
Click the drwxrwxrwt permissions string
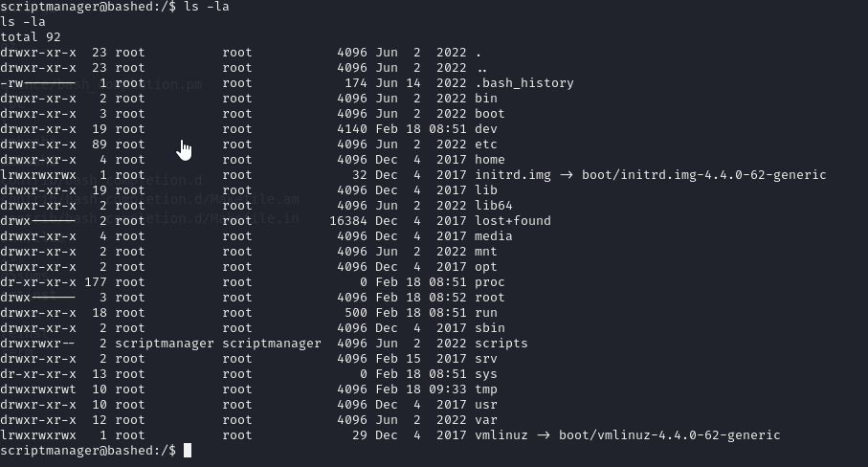click(x=38, y=389)
